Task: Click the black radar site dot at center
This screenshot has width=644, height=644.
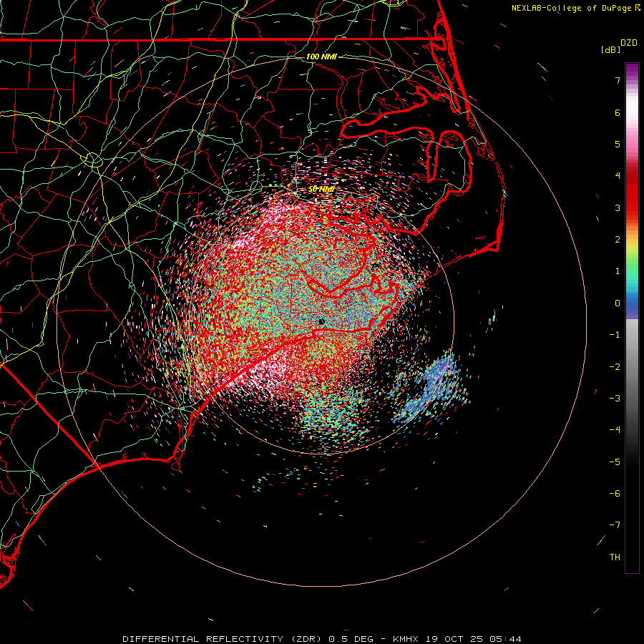Action: (x=321, y=322)
